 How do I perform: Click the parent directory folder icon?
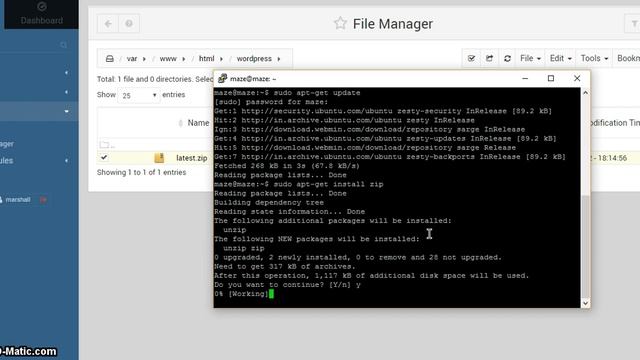(x=104, y=144)
